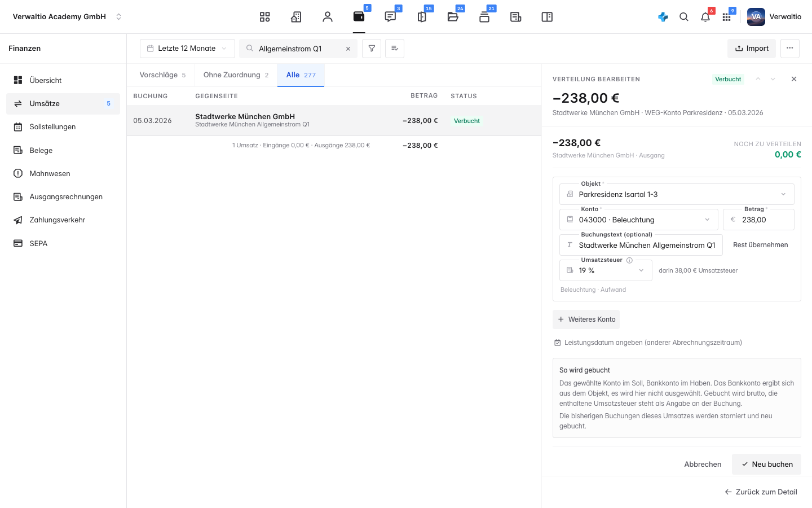The height and width of the screenshot is (508, 812).
Task: Open SEPA in the sidebar
Action: coord(63,243)
